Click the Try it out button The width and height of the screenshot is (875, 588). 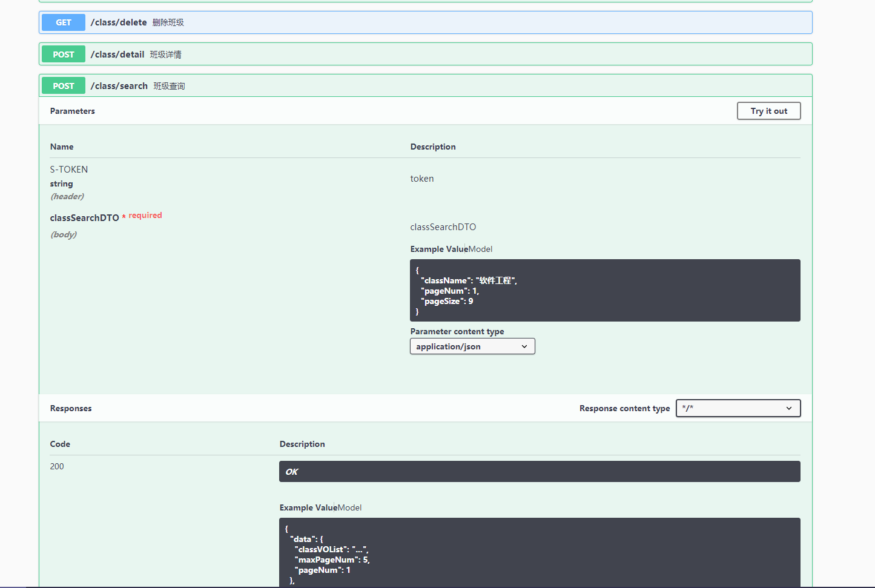tap(768, 111)
